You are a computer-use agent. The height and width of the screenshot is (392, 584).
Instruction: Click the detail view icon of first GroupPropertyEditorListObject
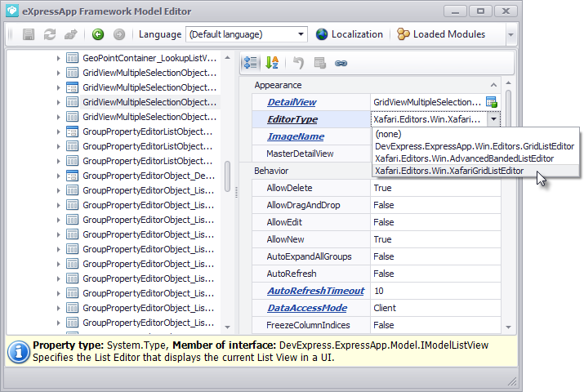(72, 131)
